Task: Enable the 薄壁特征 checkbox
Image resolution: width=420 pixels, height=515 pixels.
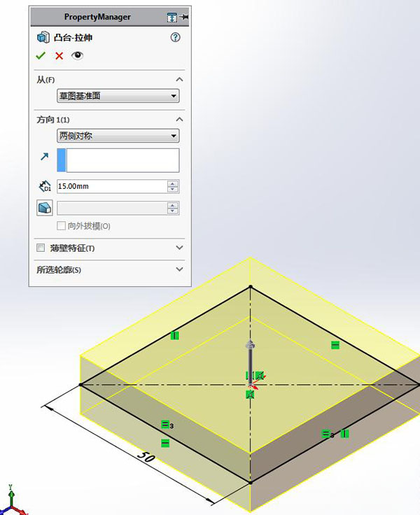Action: click(41, 248)
